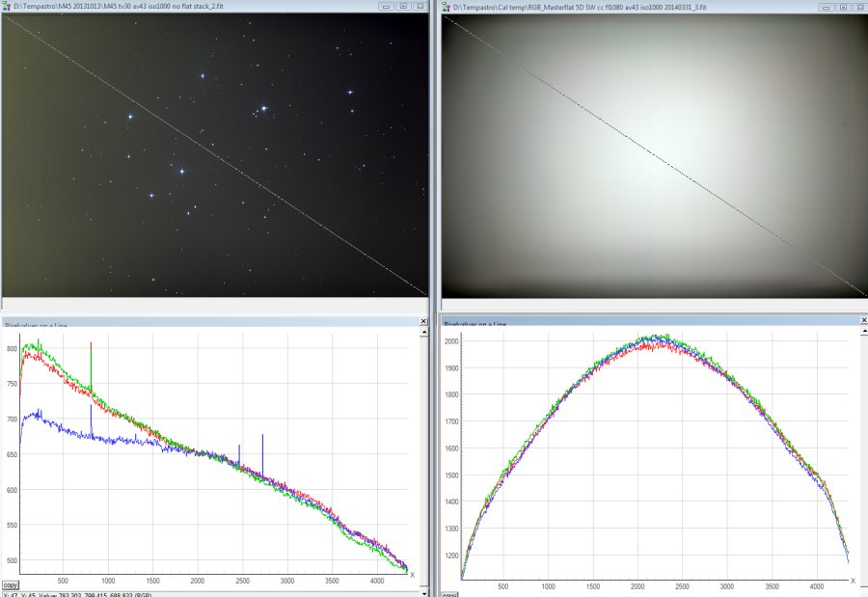Click the M45 star field image
Screen dimensions: 868x597
pos(215,155)
